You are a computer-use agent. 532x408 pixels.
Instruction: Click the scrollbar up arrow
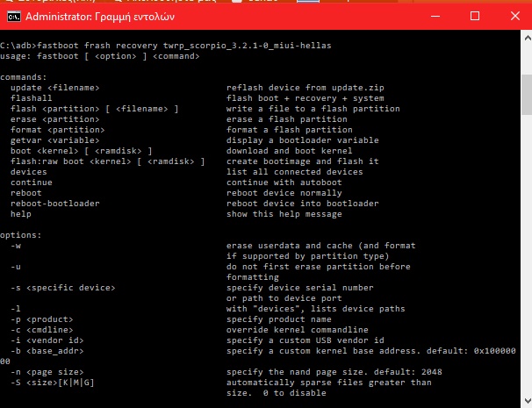(525, 39)
